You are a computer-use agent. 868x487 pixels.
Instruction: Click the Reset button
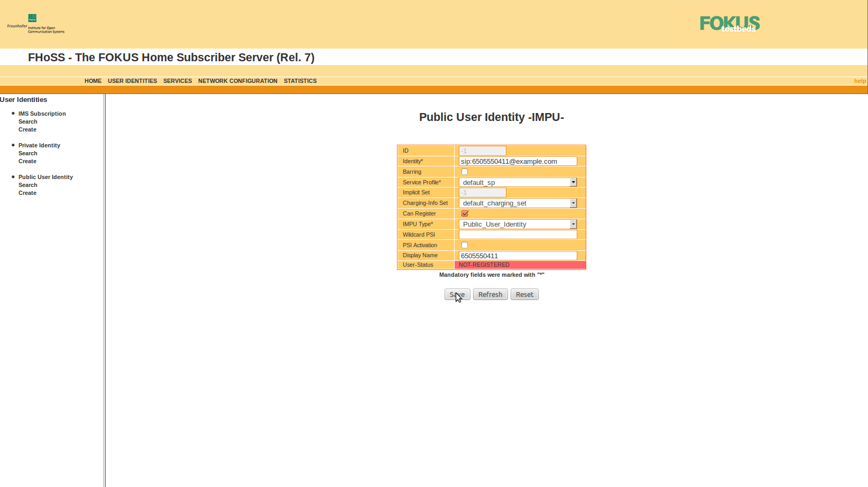(524, 294)
